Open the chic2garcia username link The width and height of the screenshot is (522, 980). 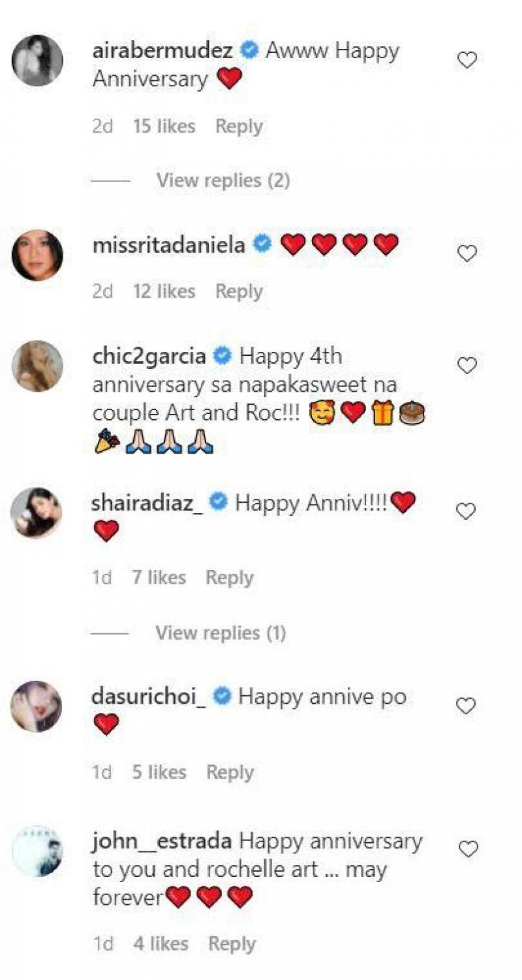(149, 356)
